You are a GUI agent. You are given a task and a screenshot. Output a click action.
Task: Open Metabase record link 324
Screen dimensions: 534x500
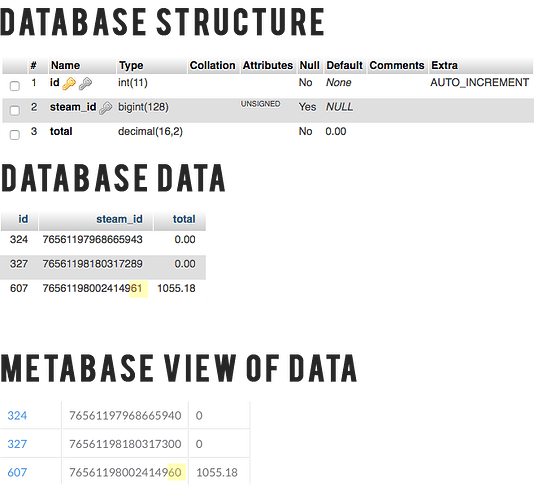click(17, 416)
